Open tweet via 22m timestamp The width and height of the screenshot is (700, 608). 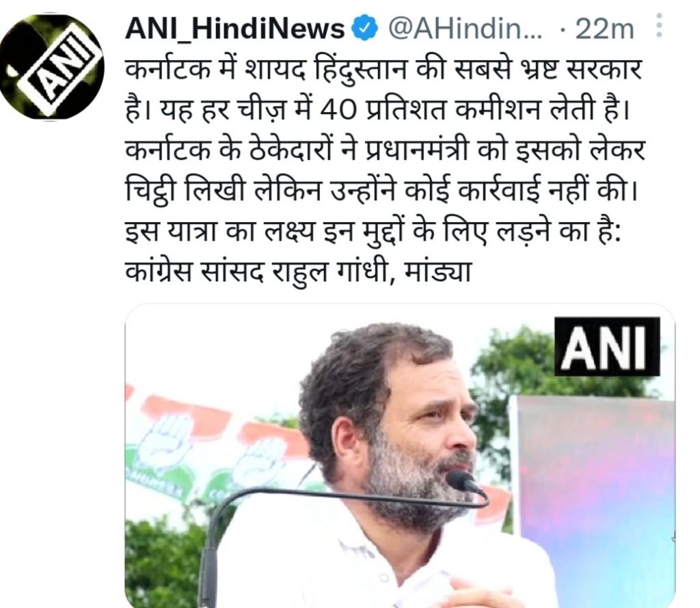[604, 29]
